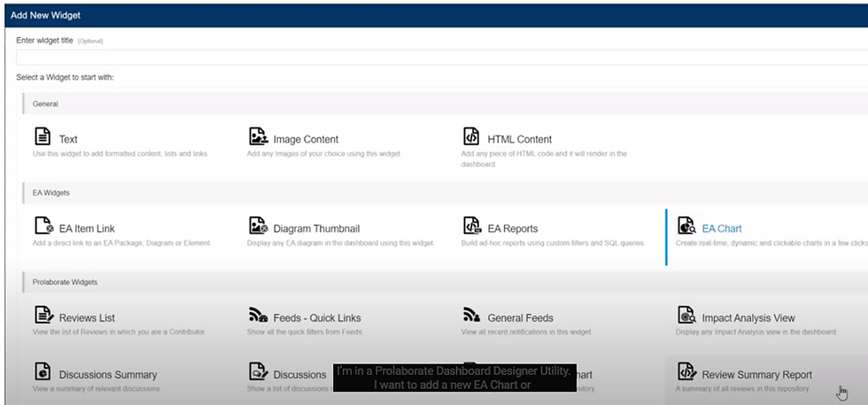The width and height of the screenshot is (868, 405).
Task: Select the Discussions Summary widget icon
Action: pos(43,371)
